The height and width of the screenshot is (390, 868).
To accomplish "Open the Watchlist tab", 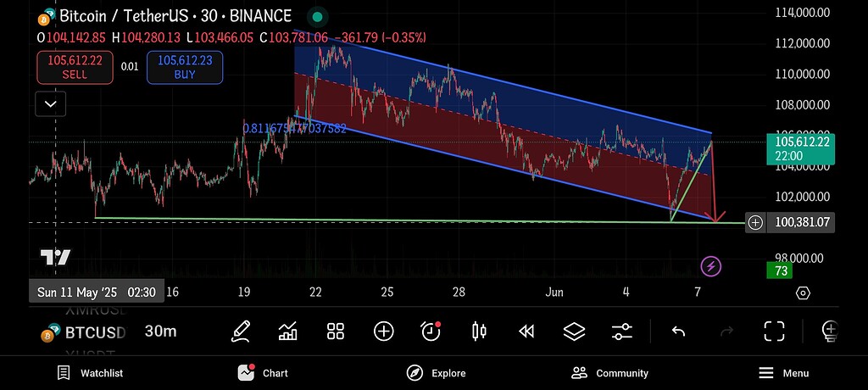I will [x=90, y=373].
